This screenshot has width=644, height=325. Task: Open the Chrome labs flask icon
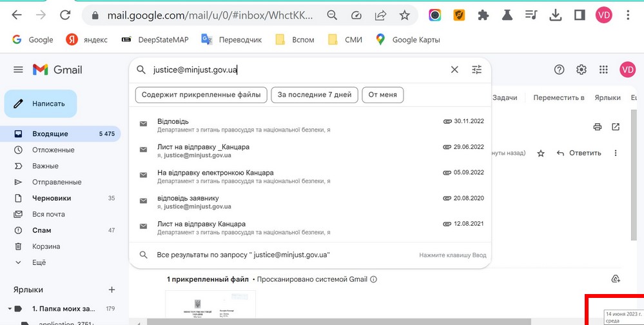pos(507,15)
